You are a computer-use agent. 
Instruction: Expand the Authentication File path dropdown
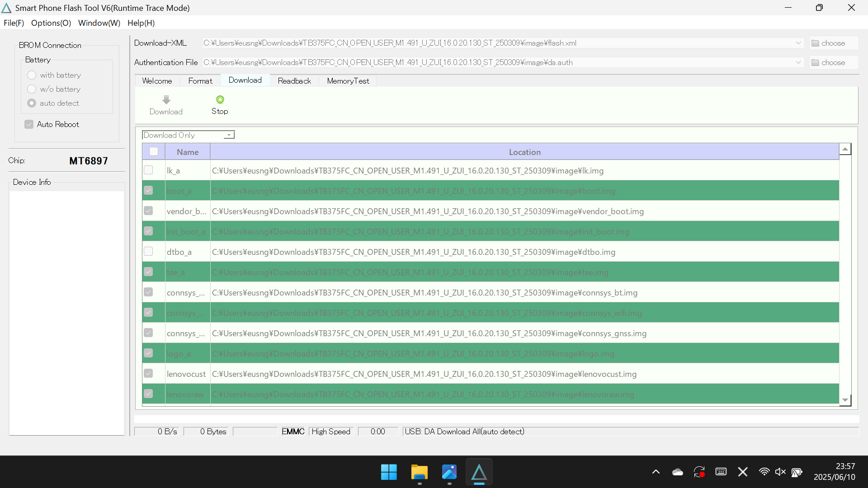point(798,62)
